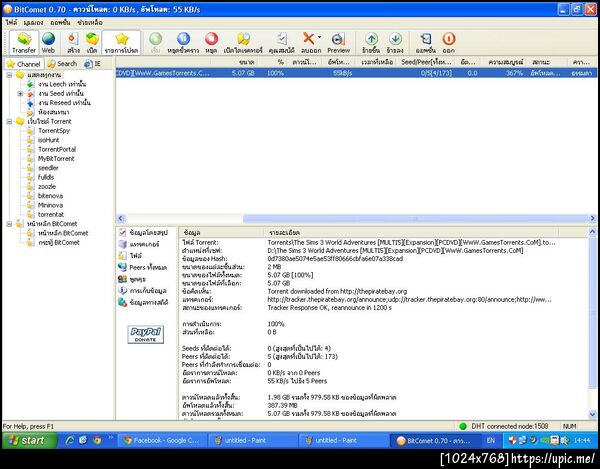
Task: Open the View (มุมมอง) menu
Action: (x=33, y=23)
